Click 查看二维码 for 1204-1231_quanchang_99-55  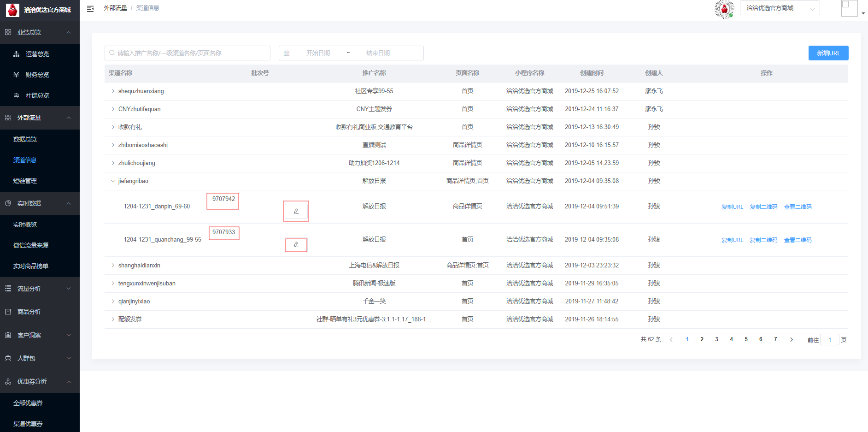coord(798,240)
